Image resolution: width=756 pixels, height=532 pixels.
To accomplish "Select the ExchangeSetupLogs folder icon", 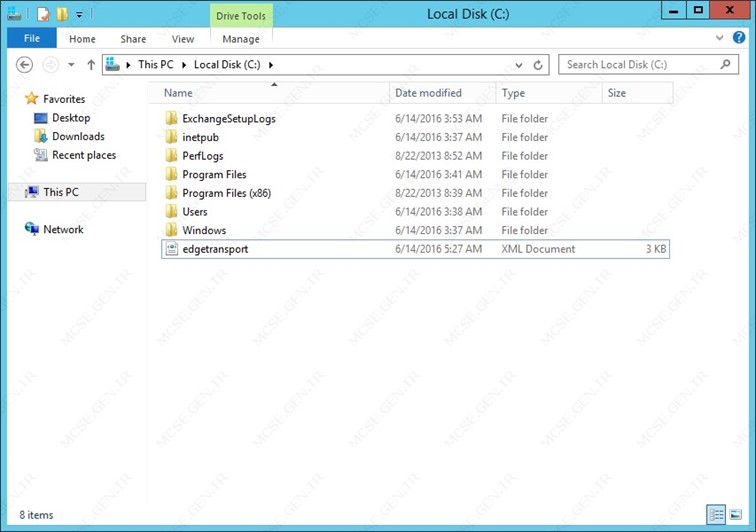I will tap(171, 118).
